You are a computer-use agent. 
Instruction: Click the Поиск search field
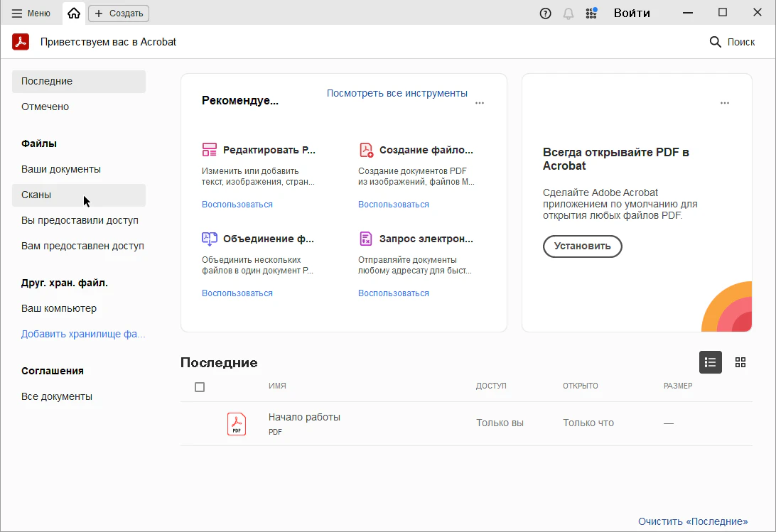[733, 42]
